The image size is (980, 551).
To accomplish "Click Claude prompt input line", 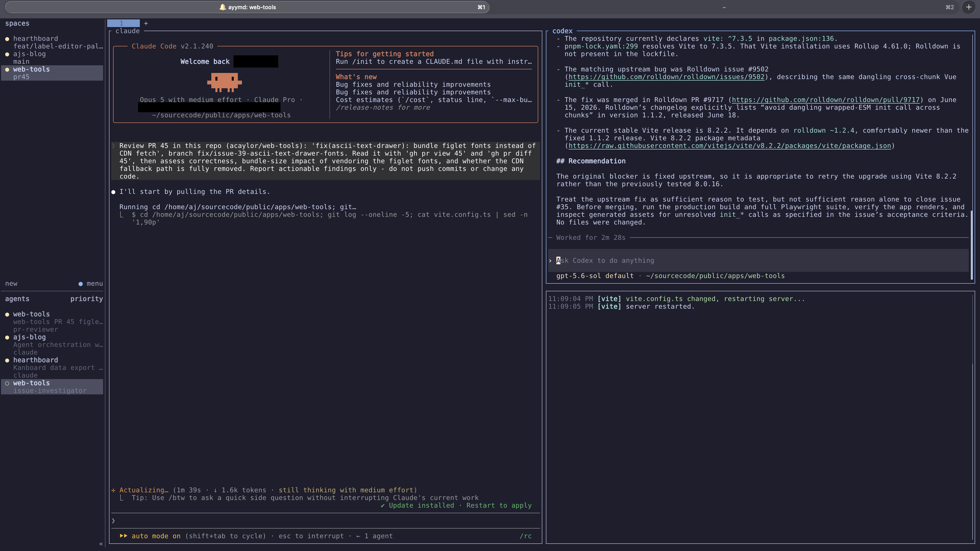I will click(325, 521).
